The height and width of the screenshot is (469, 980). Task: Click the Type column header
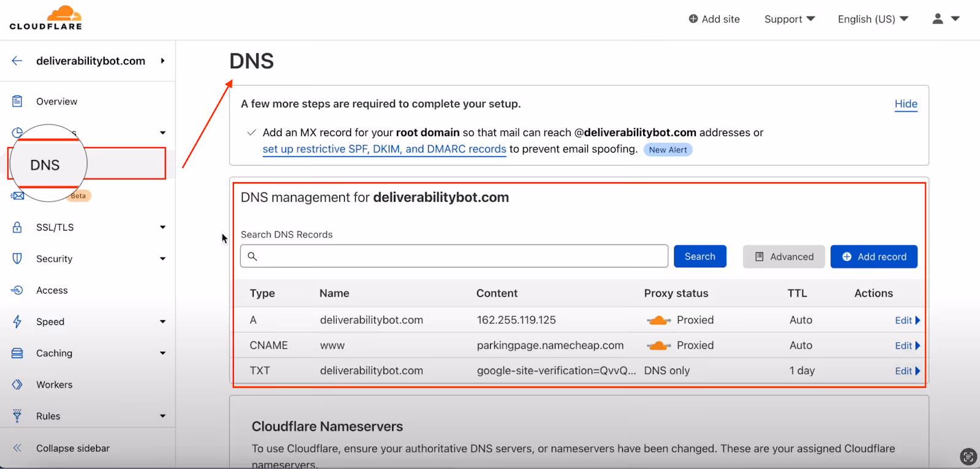(x=262, y=293)
